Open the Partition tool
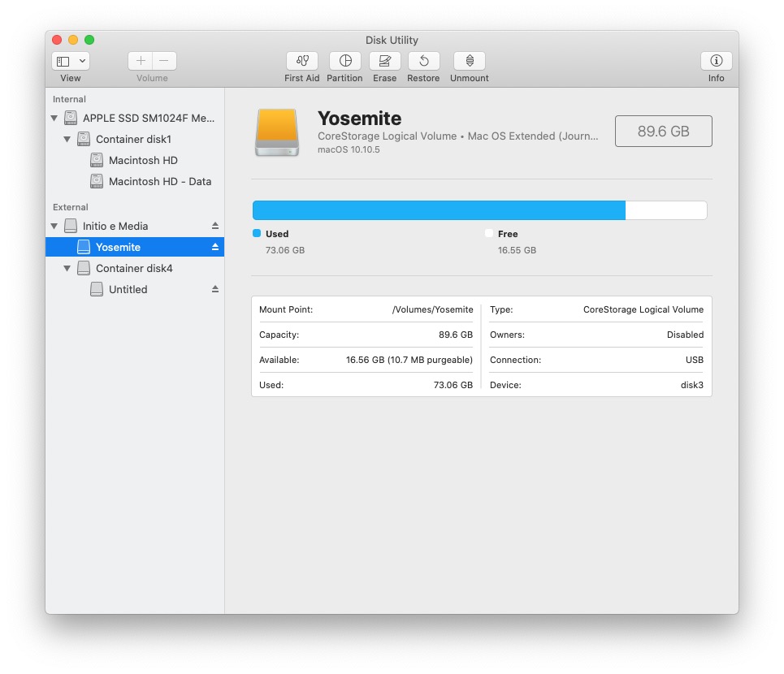 click(345, 61)
